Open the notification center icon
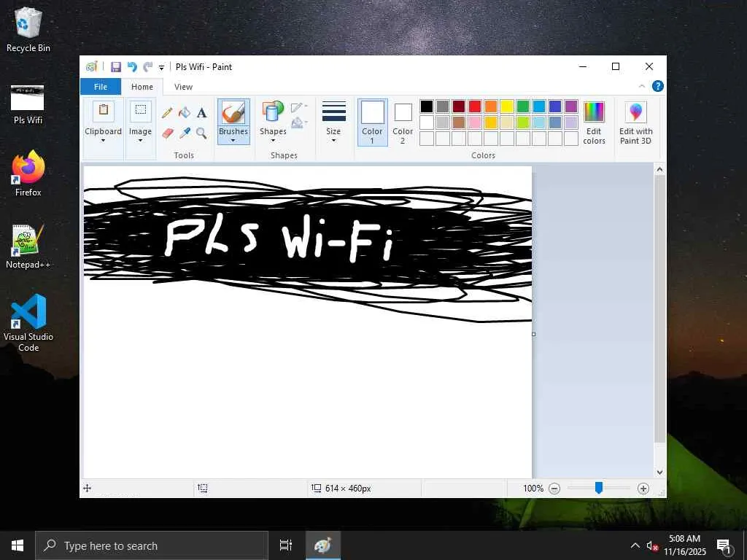Viewport: 747px width, 560px height. (x=724, y=546)
